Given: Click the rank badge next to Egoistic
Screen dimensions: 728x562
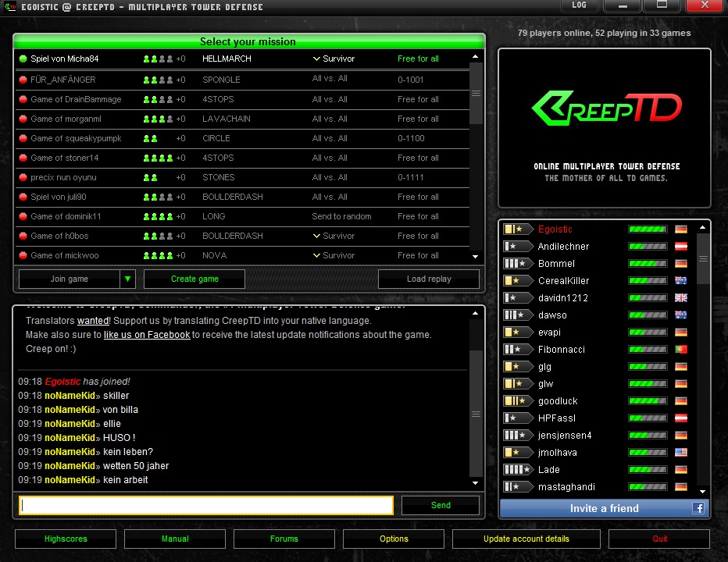Looking at the screenshot, I should pyautogui.click(x=518, y=229).
